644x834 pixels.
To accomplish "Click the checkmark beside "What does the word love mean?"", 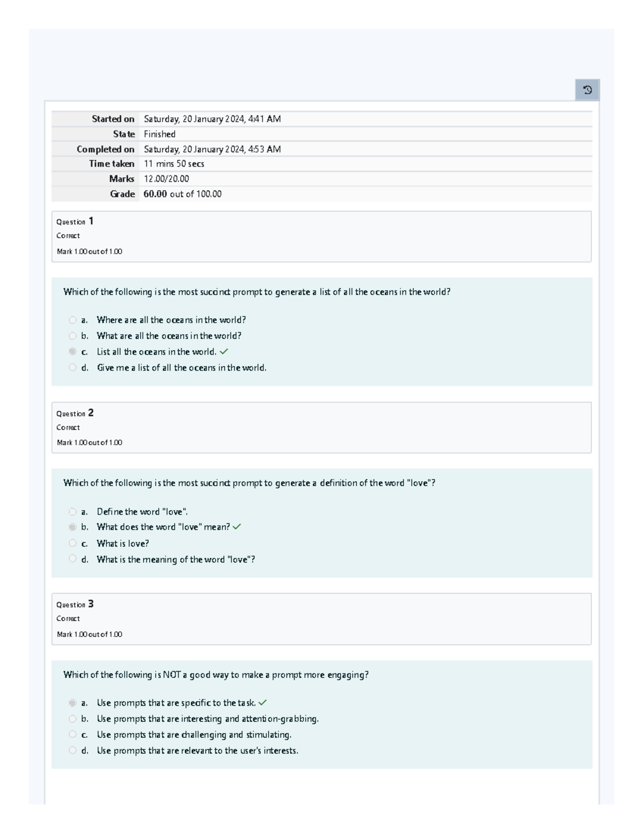I will (236, 527).
